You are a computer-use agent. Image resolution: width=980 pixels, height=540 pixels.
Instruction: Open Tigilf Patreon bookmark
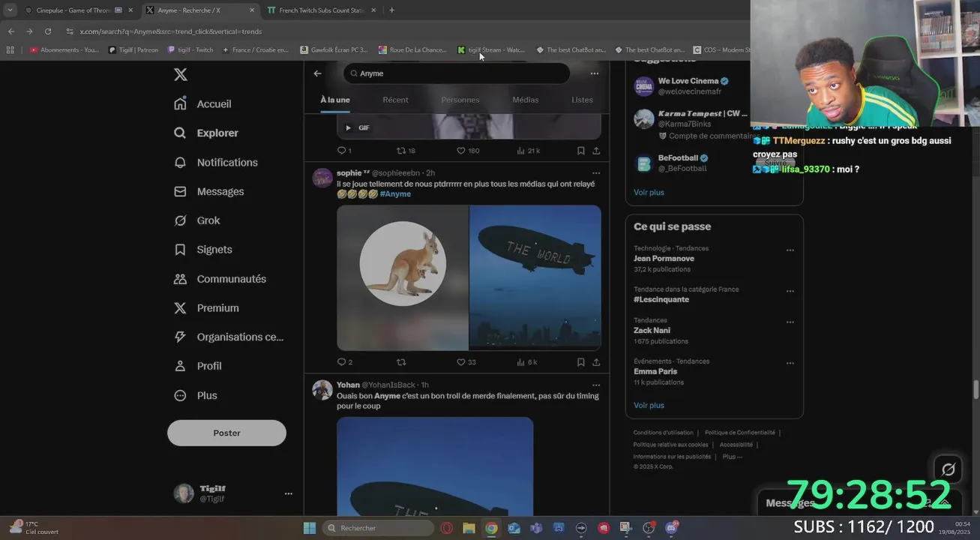click(x=133, y=50)
